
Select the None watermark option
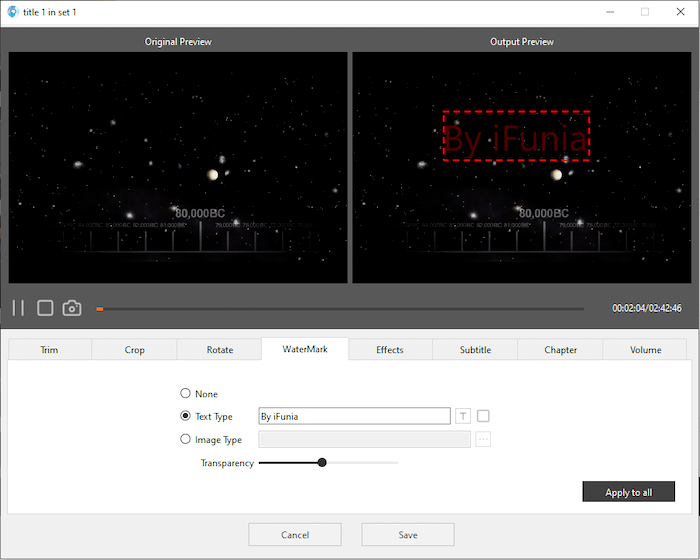pos(185,394)
